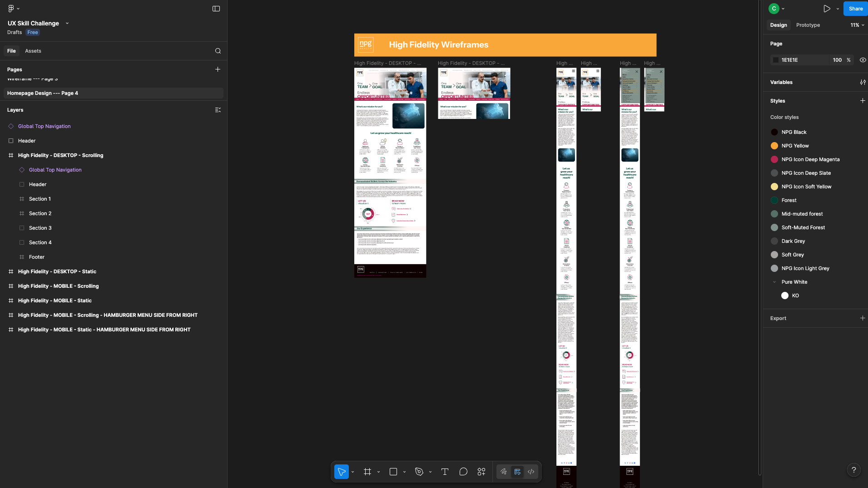This screenshot has height=488, width=868.
Task: Collapse the Pure White color group
Action: [x=774, y=282]
